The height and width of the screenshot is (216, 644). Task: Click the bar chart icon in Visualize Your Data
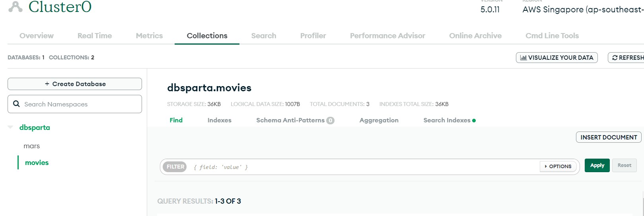pyautogui.click(x=523, y=58)
